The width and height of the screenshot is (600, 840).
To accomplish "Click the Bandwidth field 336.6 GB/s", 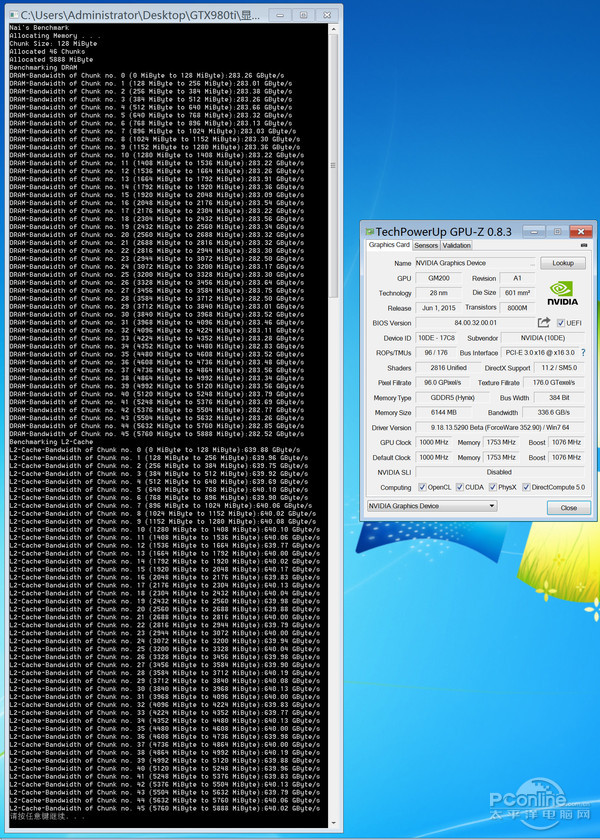I will click(x=554, y=413).
